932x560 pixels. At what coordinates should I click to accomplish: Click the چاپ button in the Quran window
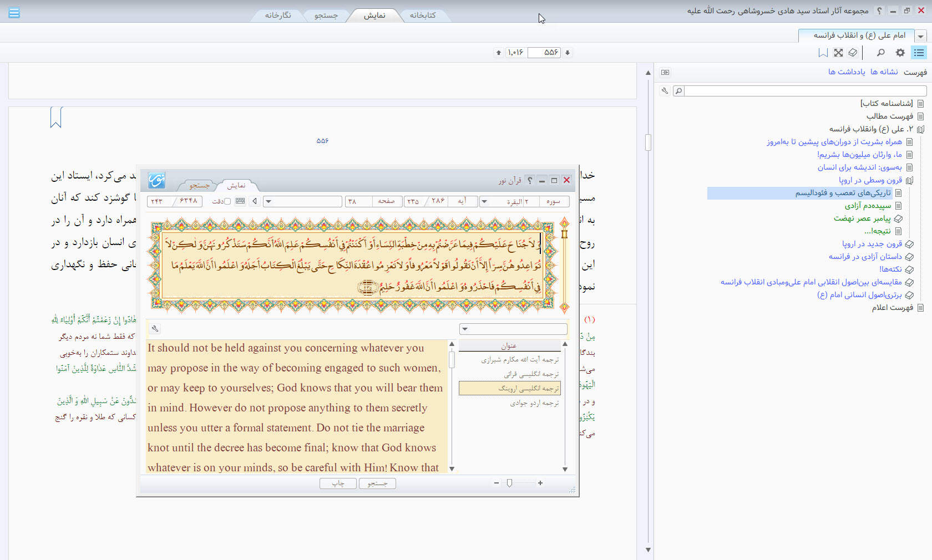pos(338,483)
